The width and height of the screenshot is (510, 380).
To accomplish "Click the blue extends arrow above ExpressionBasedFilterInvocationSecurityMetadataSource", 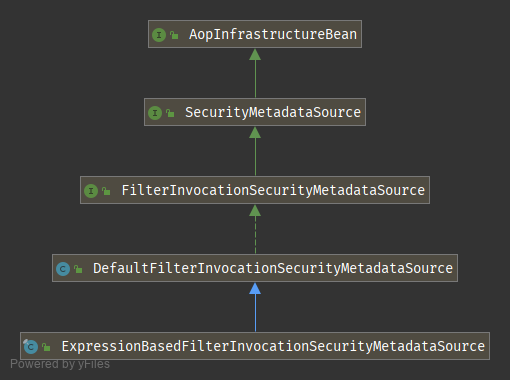I will coord(255,307).
